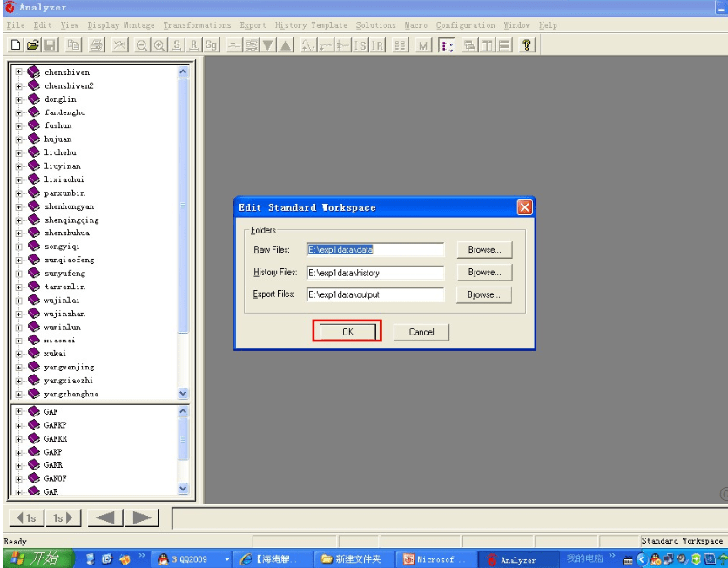Click the Export Files path field
Viewport: 728px width, 568px height.
(374, 295)
